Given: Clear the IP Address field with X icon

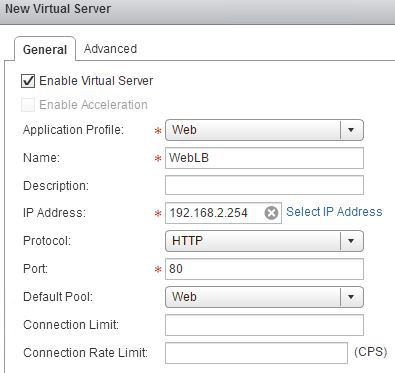Looking at the screenshot, I should [271, 213].
